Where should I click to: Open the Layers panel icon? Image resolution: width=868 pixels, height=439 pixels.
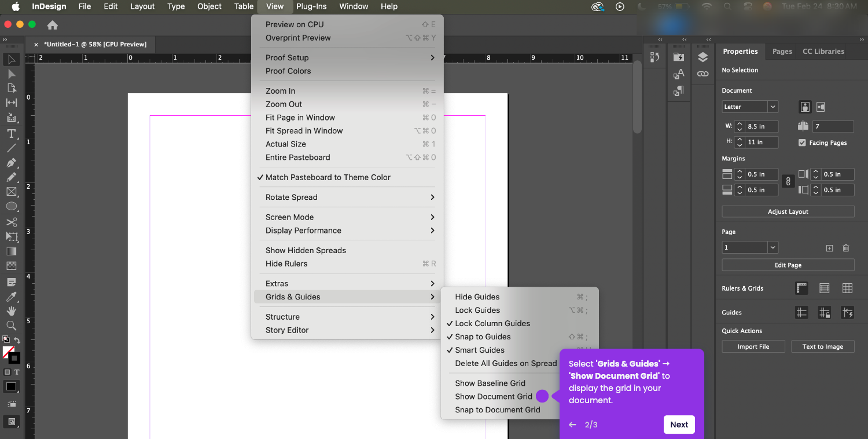point(703,57)
